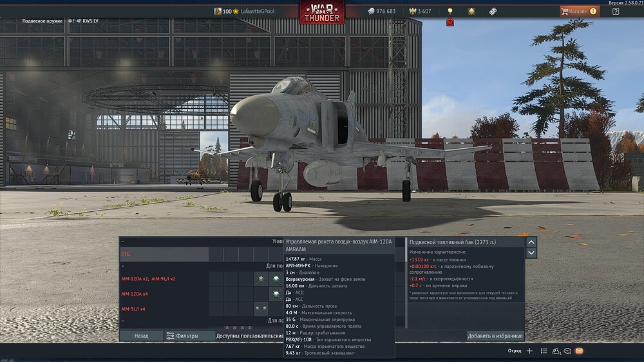Click the 35 G Максимальная перегрузка line
This screenshot has width=644, height=362.
(x=320, y=319)
